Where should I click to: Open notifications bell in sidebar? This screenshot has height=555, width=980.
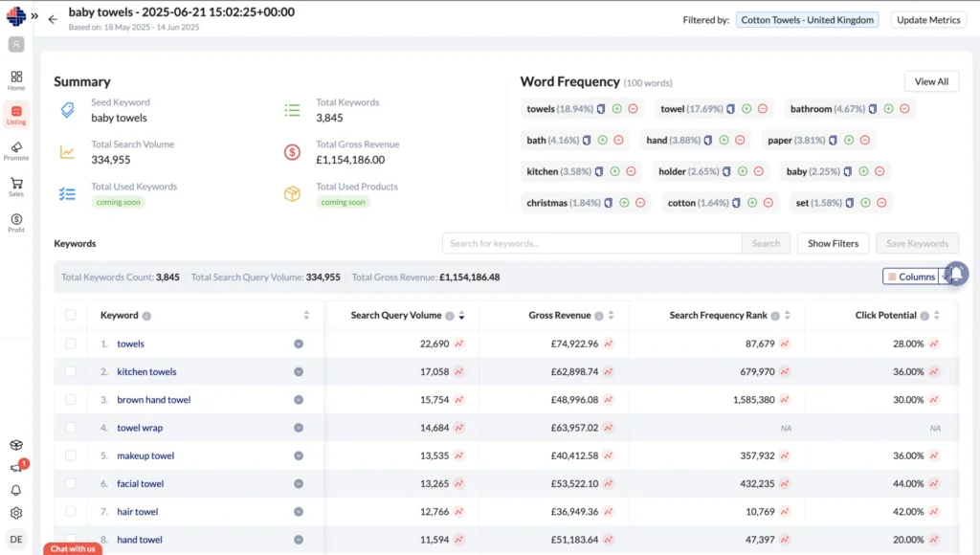point(16,491)
